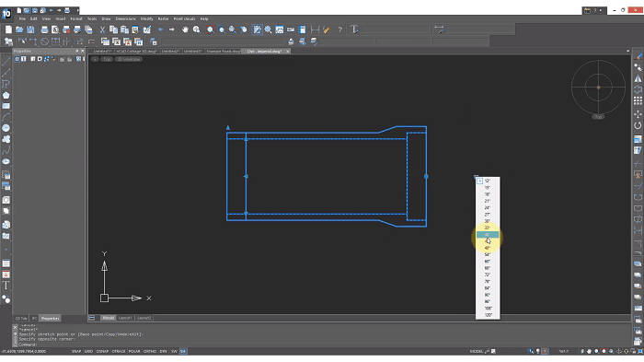
Task: Click the Array grid tool in right toolbar
Action: [638, 100]
